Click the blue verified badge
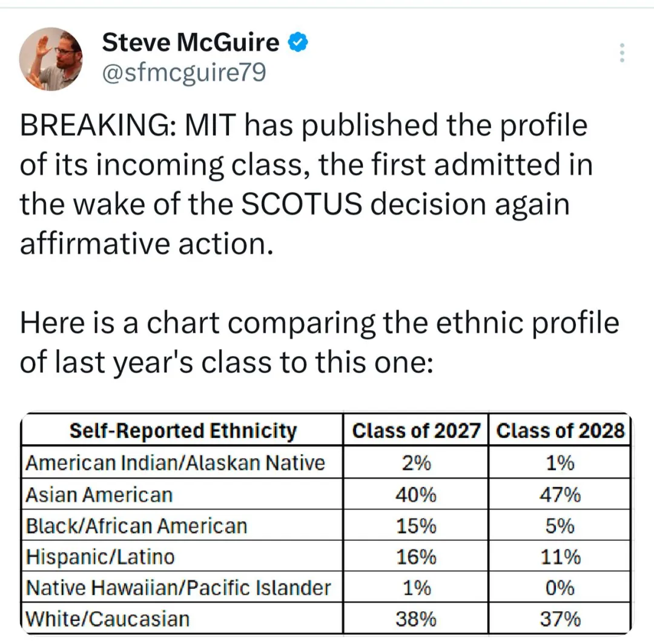Screen dimensions: 654x644 298,42
